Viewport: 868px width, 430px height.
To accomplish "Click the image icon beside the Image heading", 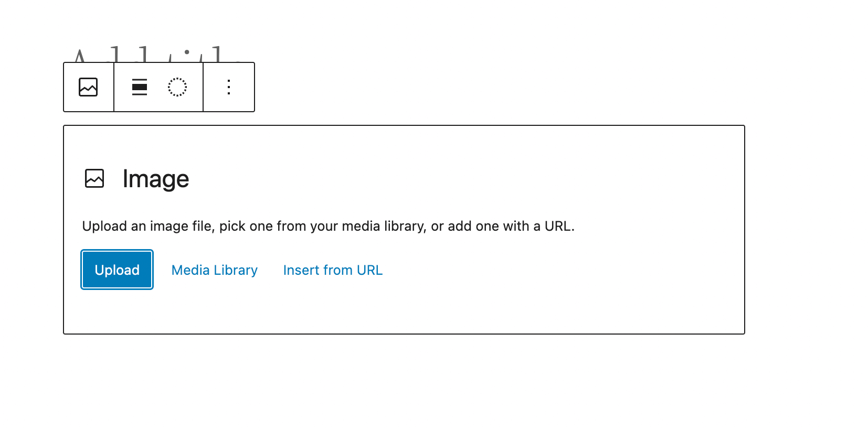I will 94,179.
